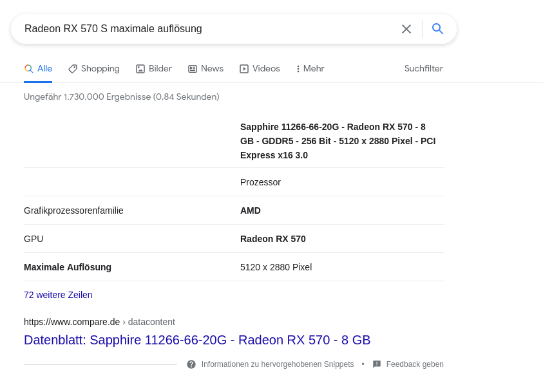Open the Videos tab
The width and height of the screenshot is (543, 392).
pyautogui.click(x=260, y=69)
